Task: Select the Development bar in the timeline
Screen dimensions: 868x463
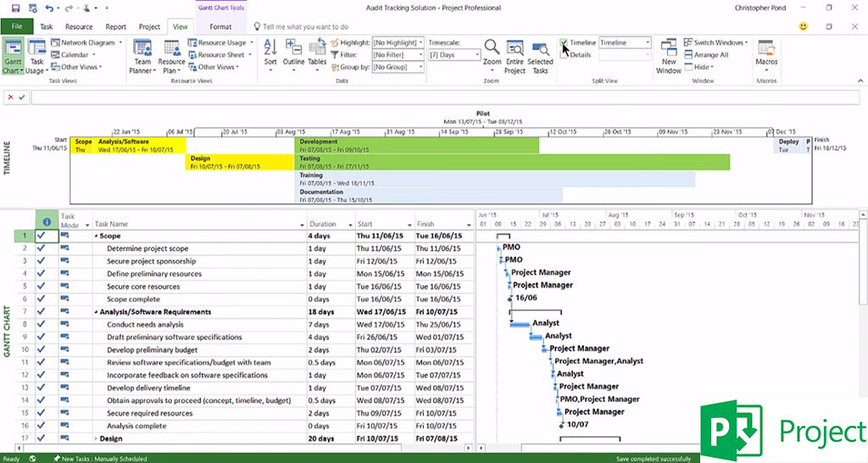Action: (416, 145)
